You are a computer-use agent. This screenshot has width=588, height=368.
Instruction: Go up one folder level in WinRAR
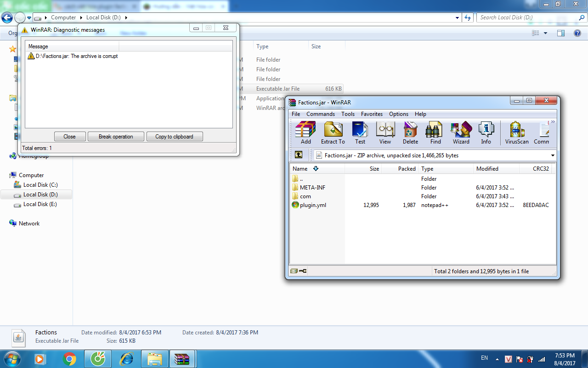tap(299, 155)
